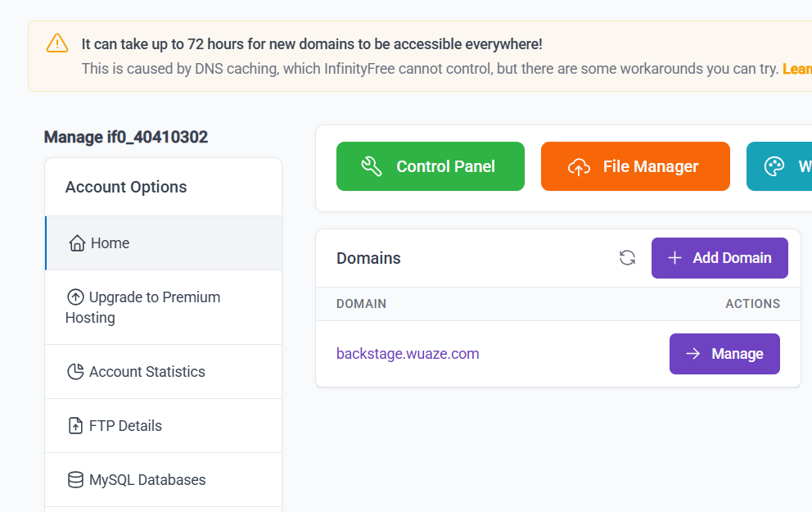Select Home in Account Options
Screen dimensions: 812x512
(110, 243)
